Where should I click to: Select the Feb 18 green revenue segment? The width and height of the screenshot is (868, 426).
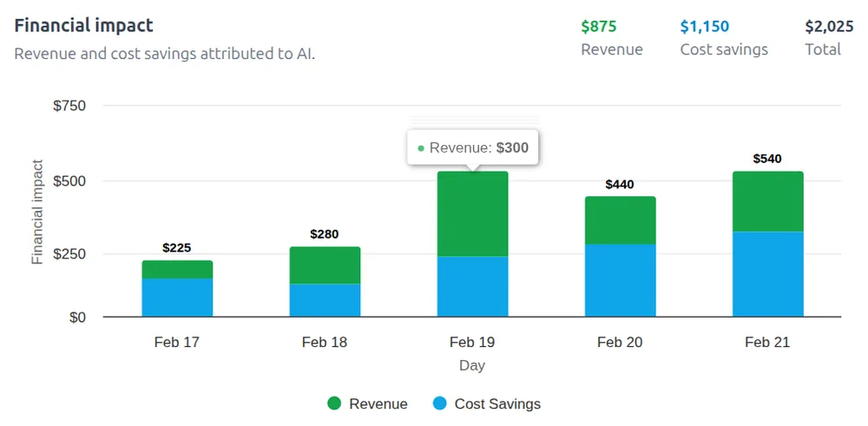click(x=325, y=265)
